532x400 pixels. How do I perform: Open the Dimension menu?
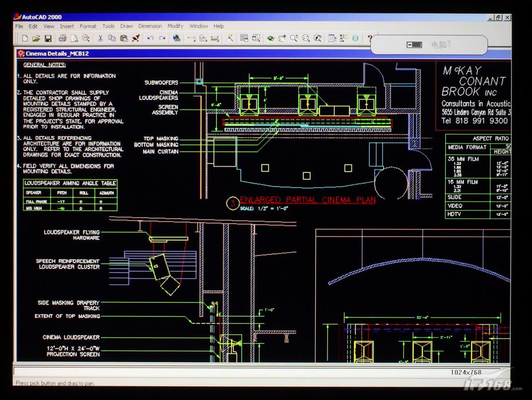click(150, 27)
